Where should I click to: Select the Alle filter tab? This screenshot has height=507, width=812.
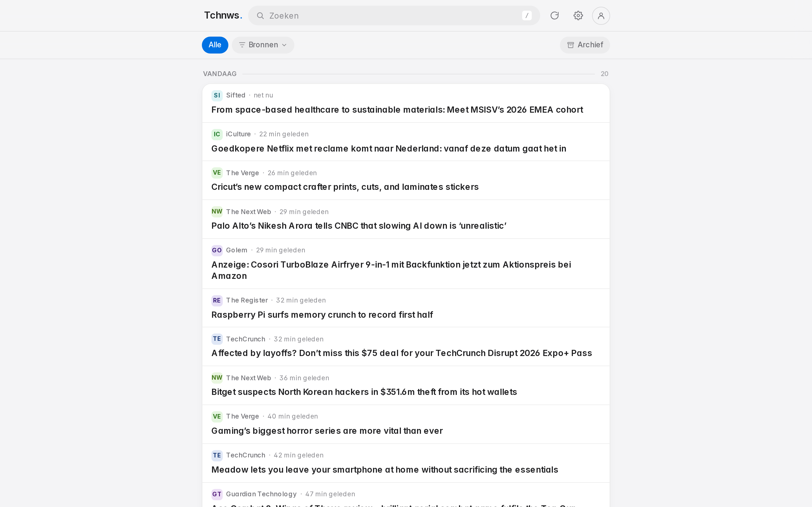click(x=215, y=45)
